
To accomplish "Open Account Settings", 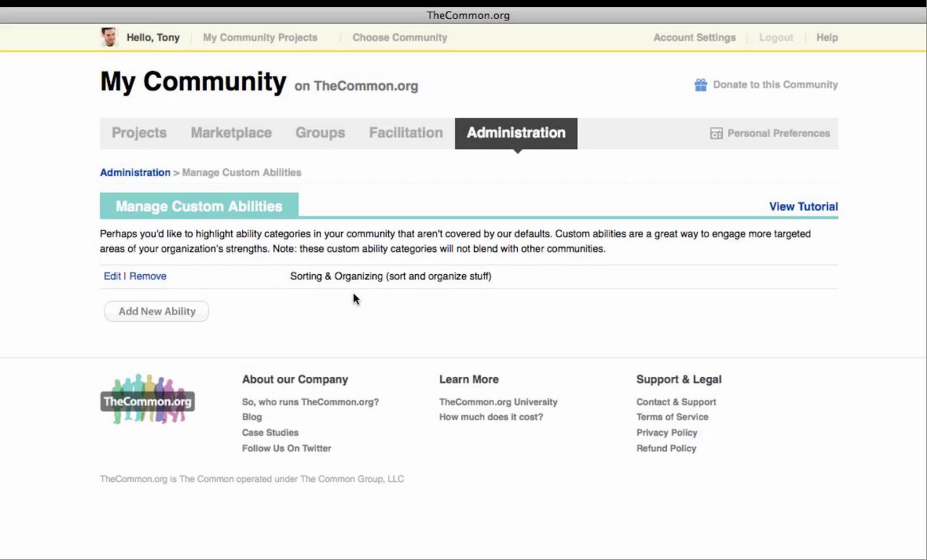I will [694, 37].
